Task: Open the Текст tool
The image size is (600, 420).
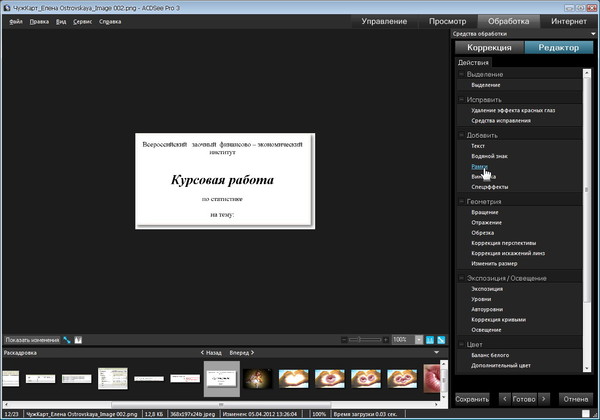Action: tap(478, 146)
